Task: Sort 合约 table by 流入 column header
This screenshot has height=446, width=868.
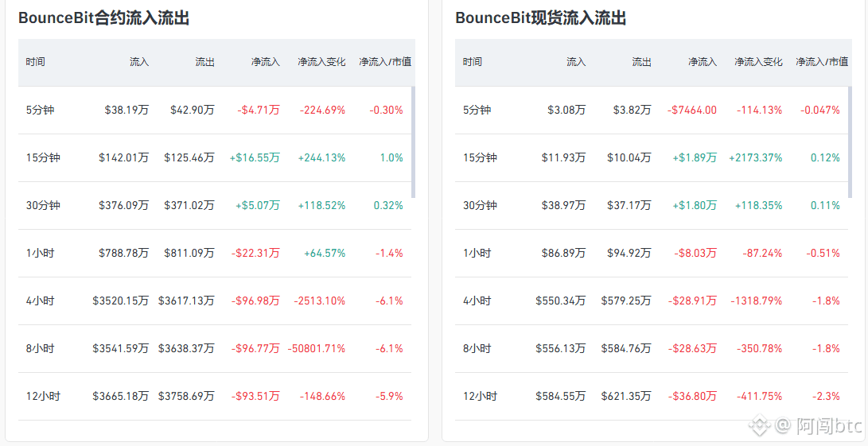Action: 139,62
